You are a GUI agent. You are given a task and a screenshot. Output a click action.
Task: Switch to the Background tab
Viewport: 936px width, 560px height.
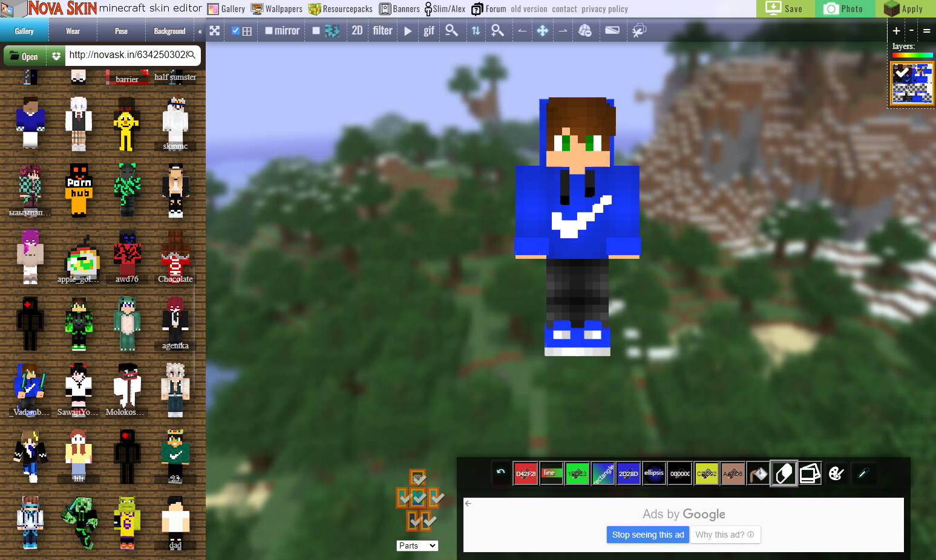pos(169,31)
